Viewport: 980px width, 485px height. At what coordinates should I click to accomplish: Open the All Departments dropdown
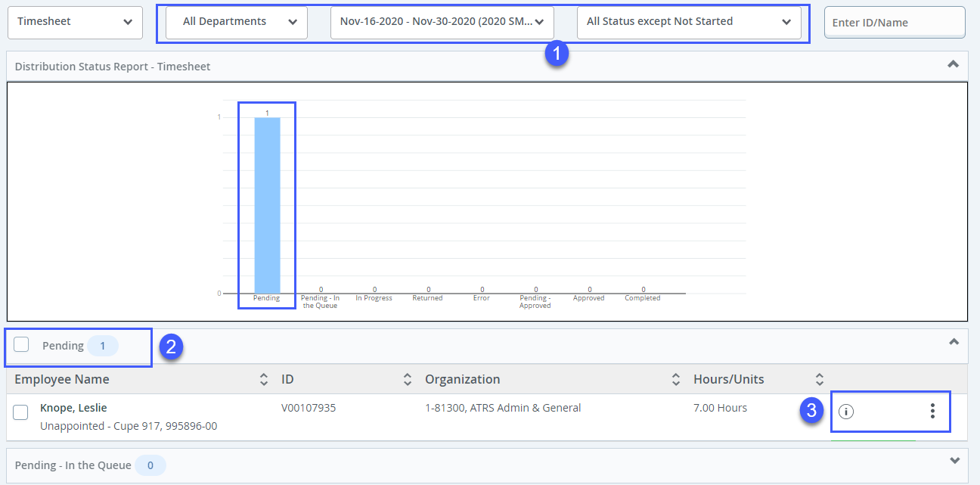point(236,22)
